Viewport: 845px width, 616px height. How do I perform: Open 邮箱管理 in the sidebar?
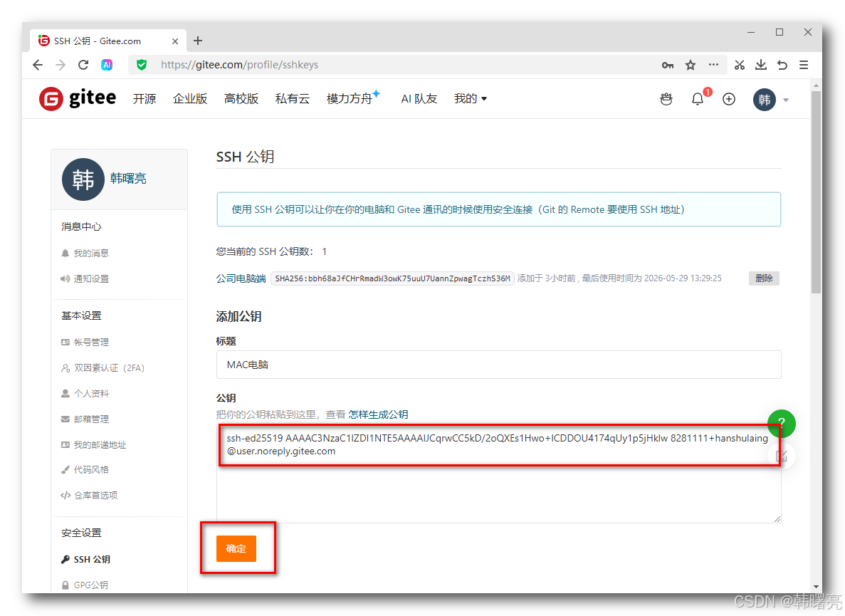point(91,419)
